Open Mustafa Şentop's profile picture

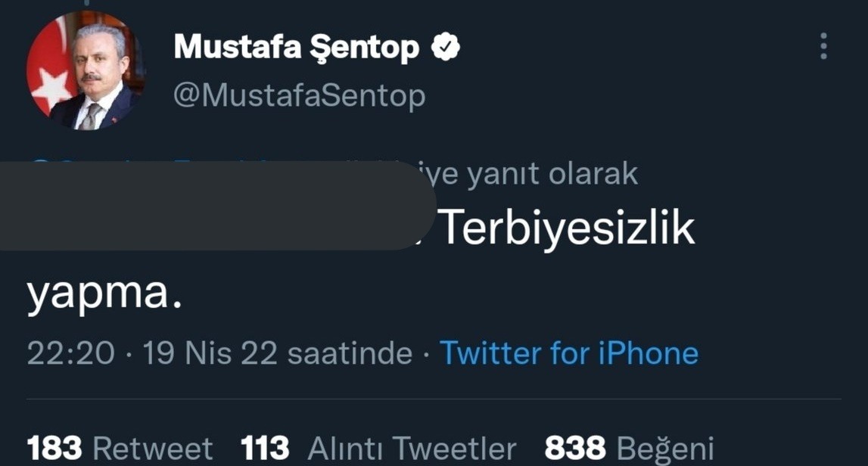[x=85, y=70]
